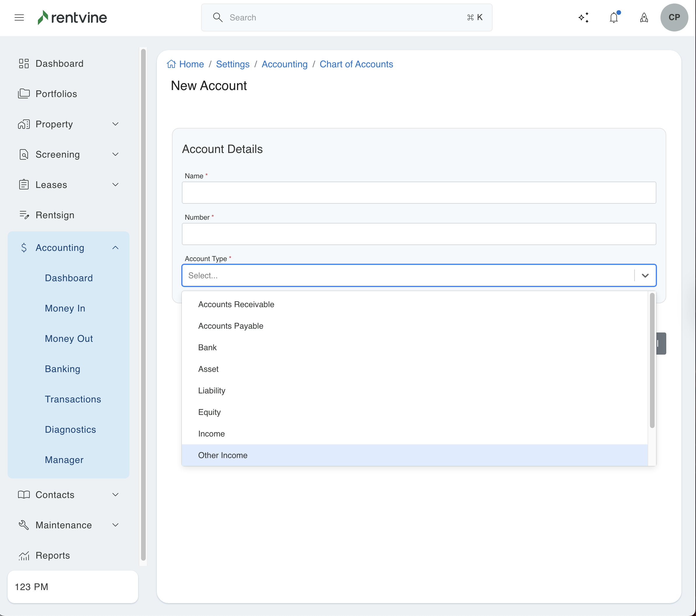Click the rocket launch icon
The width and height of the screenshot is (696, 616).
point(644,17)
